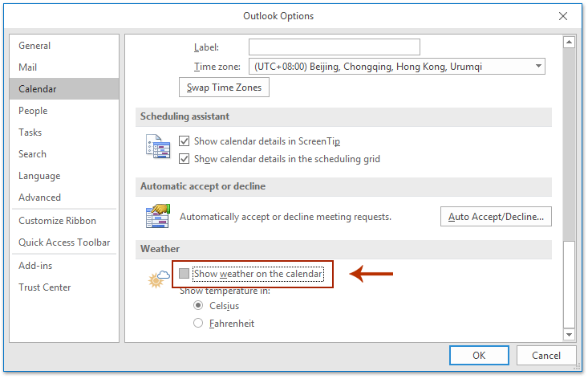The width and height of the screenshot is (588, 379).
Task: Open the Tasks options category
Action: [64, 132]
